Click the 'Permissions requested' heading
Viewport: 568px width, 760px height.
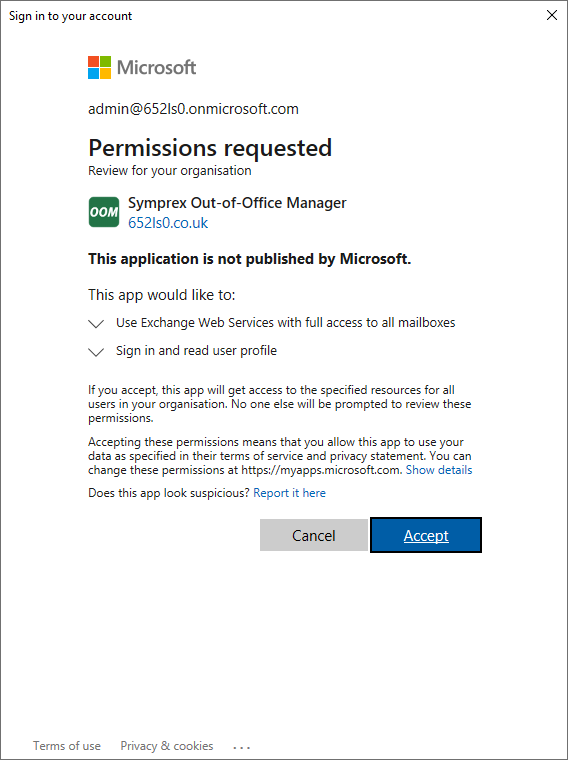pyautogui.click(x=210, y=148)
